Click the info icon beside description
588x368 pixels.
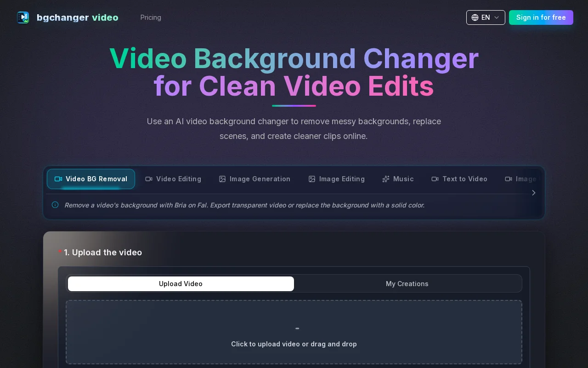[x=55, y=205]
